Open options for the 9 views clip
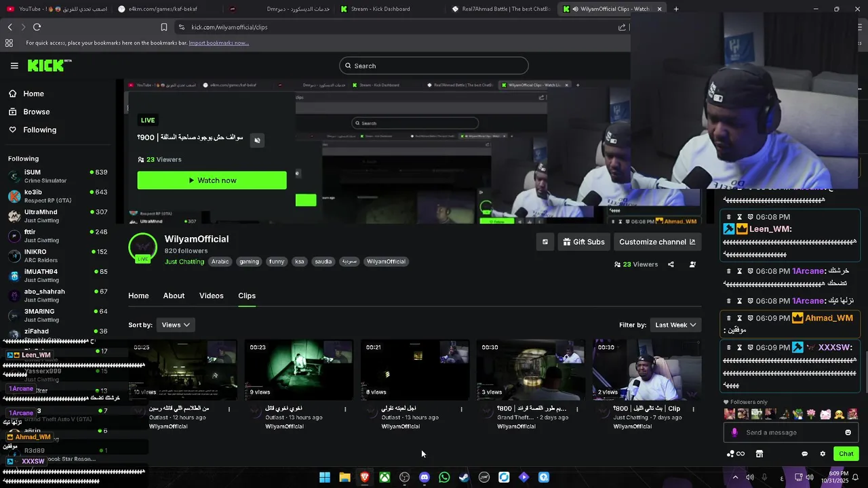Viewport: 868px width, 488px height. 345,409
